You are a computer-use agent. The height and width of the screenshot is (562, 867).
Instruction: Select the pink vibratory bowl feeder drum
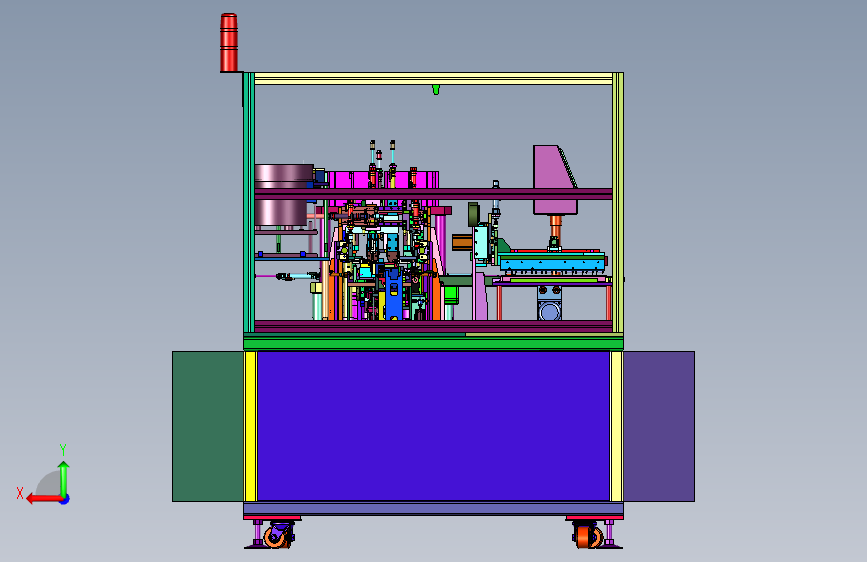coord(283,195)
